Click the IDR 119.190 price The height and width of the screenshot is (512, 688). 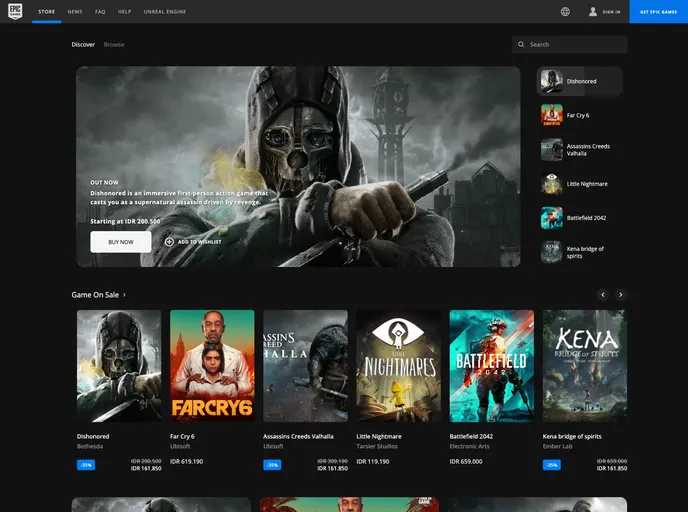(x=373, y=461)
